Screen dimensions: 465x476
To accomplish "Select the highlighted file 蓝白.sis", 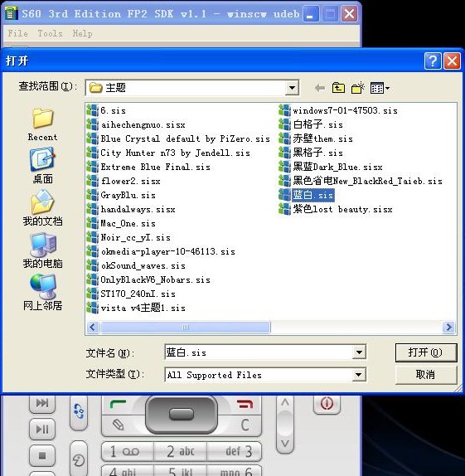I will pyautogui.click(x=307, y=195).
